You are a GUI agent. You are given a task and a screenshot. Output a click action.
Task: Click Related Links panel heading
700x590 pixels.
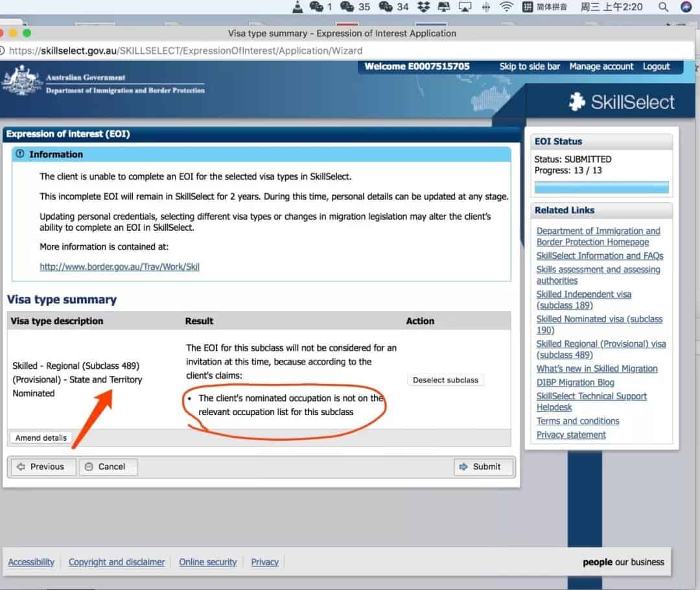coord(565,210)
